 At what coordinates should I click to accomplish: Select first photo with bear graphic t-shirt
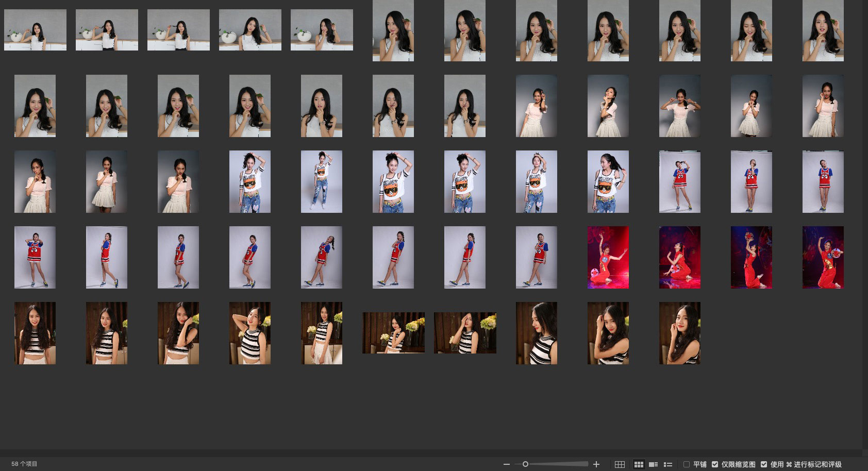250,181
